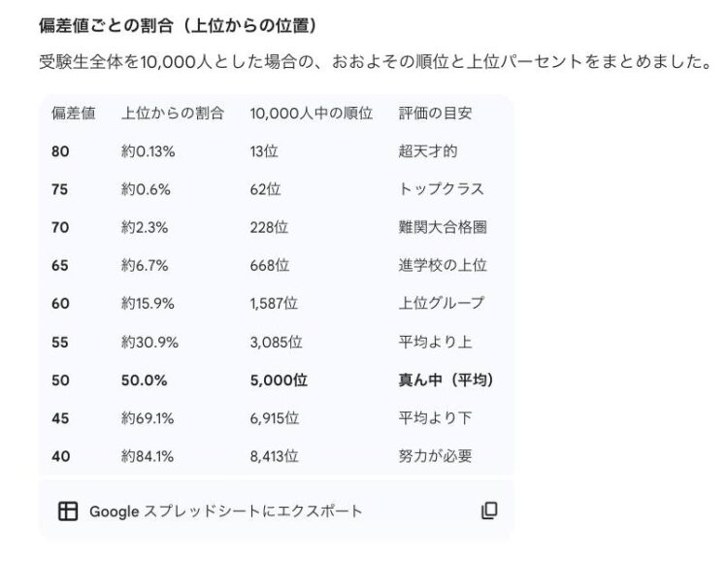Click the 難関大合格圏 cell
The height and width of the screenshot is (561, 728).
442,227
